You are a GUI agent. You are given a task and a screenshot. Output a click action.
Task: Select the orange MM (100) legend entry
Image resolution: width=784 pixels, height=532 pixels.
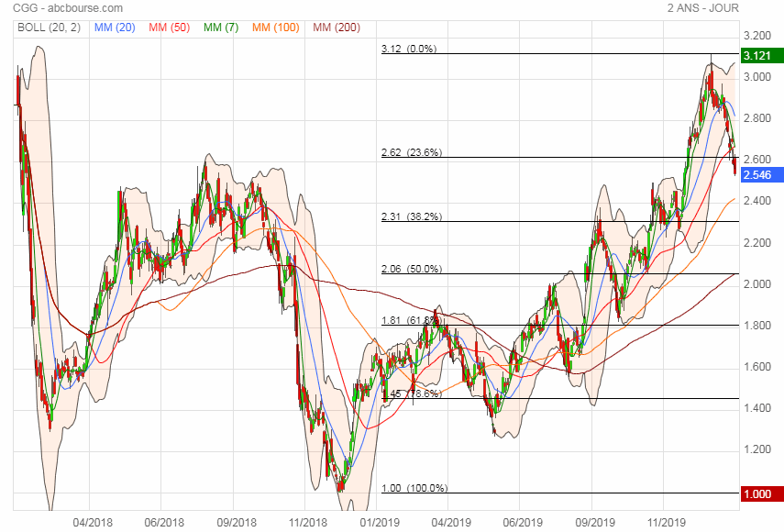275,28
